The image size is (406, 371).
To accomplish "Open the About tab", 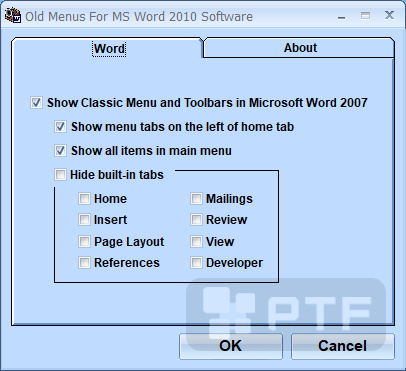I will (299, 48).
